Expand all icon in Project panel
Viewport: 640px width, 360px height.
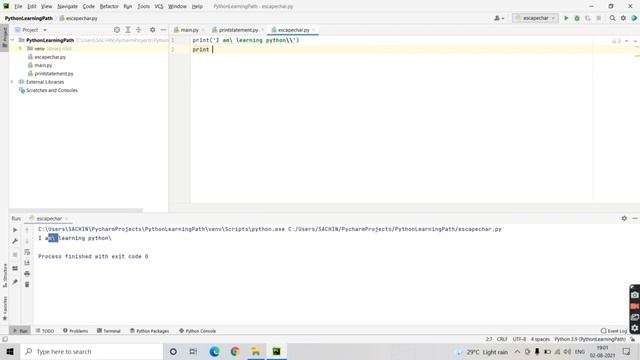coord(128,30)
